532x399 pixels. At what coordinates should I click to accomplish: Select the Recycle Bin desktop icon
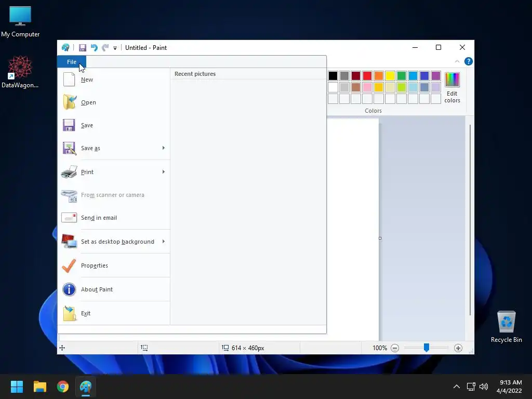[x=506, y=327]
